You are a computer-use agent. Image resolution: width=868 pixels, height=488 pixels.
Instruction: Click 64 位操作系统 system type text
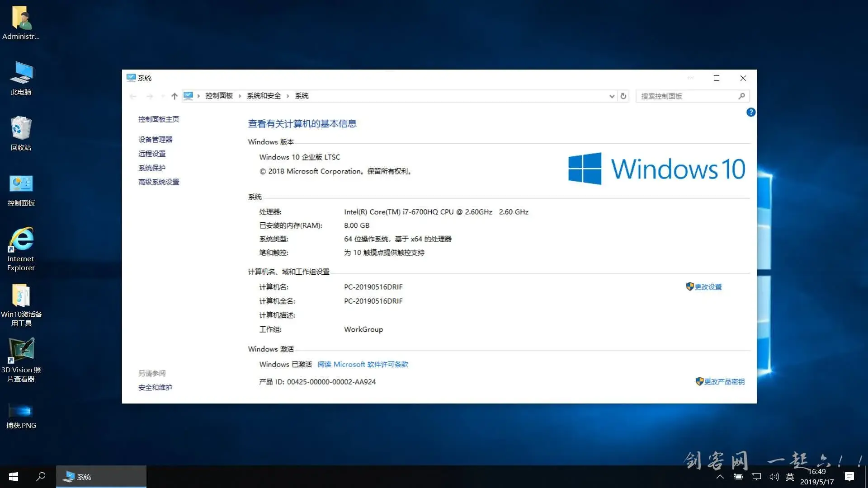(x=398, y=239)
